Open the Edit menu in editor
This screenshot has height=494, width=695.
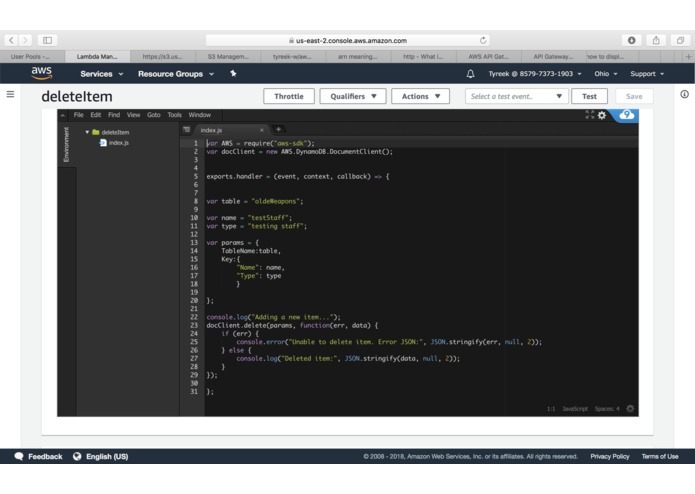tap(95, 115)
